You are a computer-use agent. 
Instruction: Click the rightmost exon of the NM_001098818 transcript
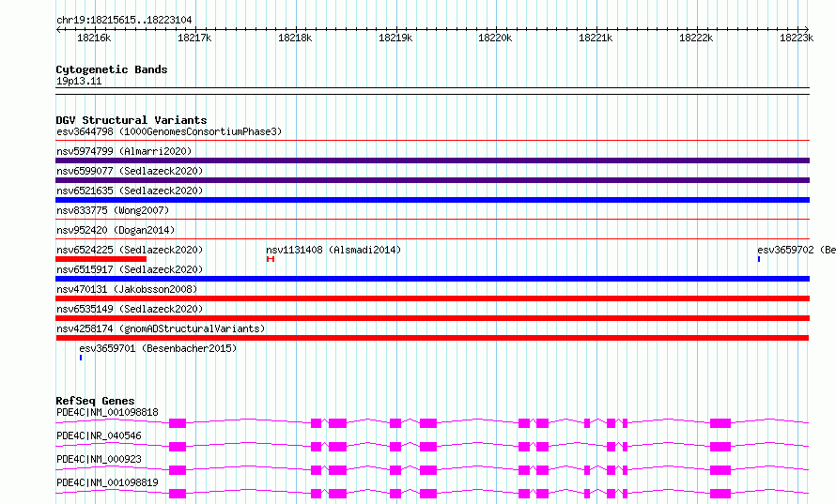click(x=720, y=423)
